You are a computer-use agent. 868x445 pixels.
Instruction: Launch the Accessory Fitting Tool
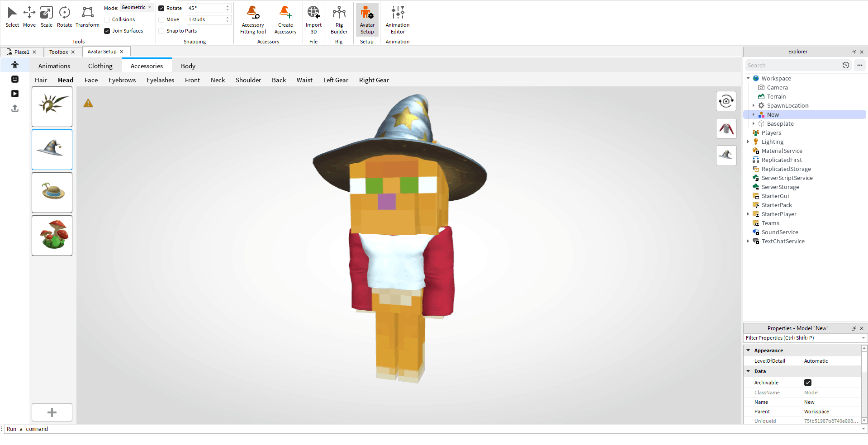click(x=253, y=20)
